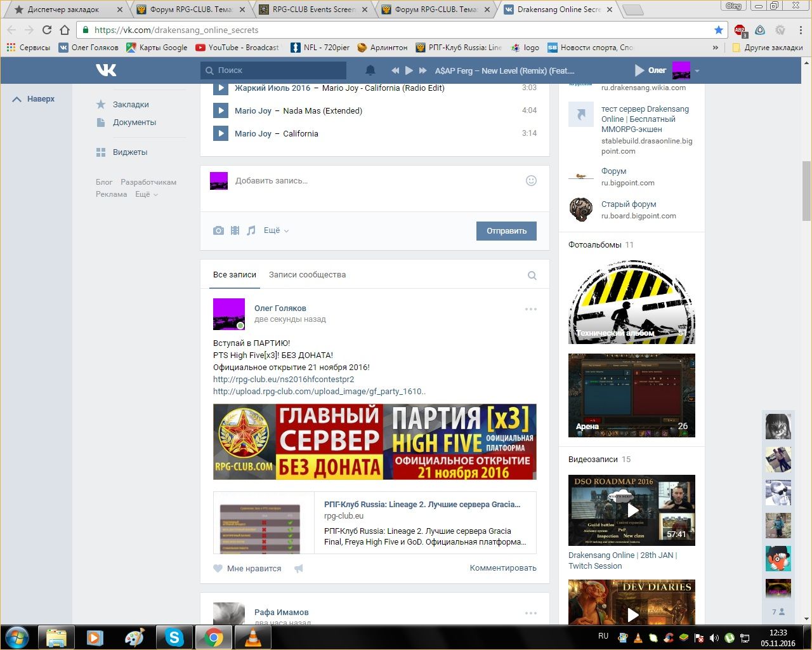This screenshot has width=812, height=650.
Task: Attach audio using the music note icon
Action: (x=251, y=230)
